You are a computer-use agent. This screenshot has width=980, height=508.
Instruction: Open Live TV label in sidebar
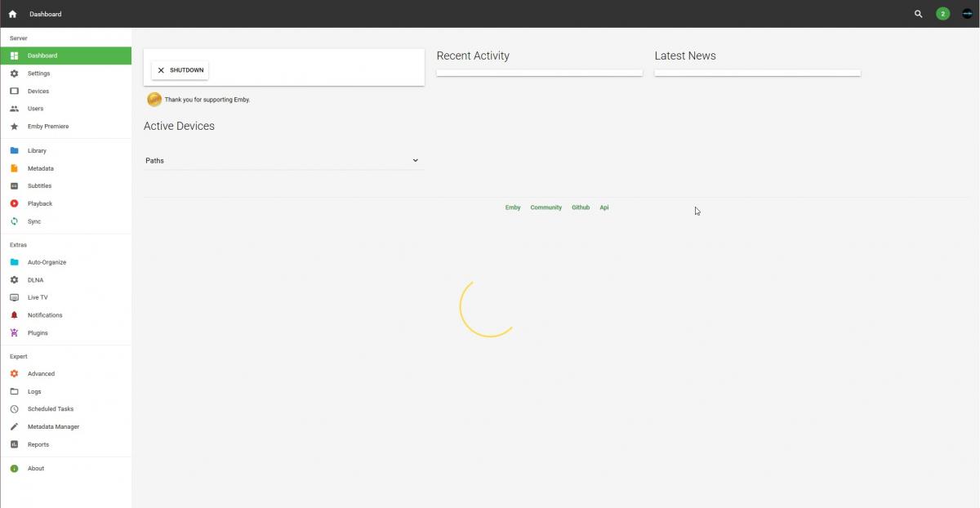pos(38,297)
